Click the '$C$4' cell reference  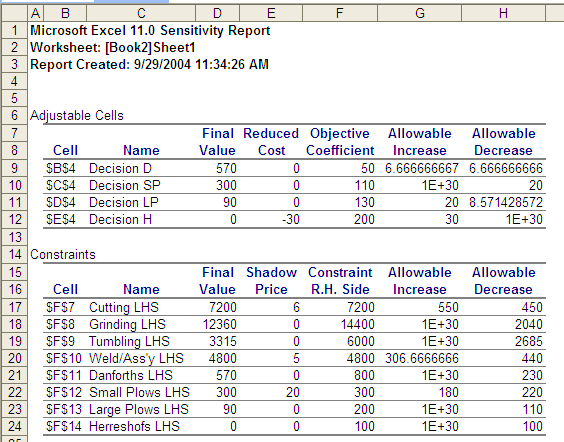click(61, 185)
